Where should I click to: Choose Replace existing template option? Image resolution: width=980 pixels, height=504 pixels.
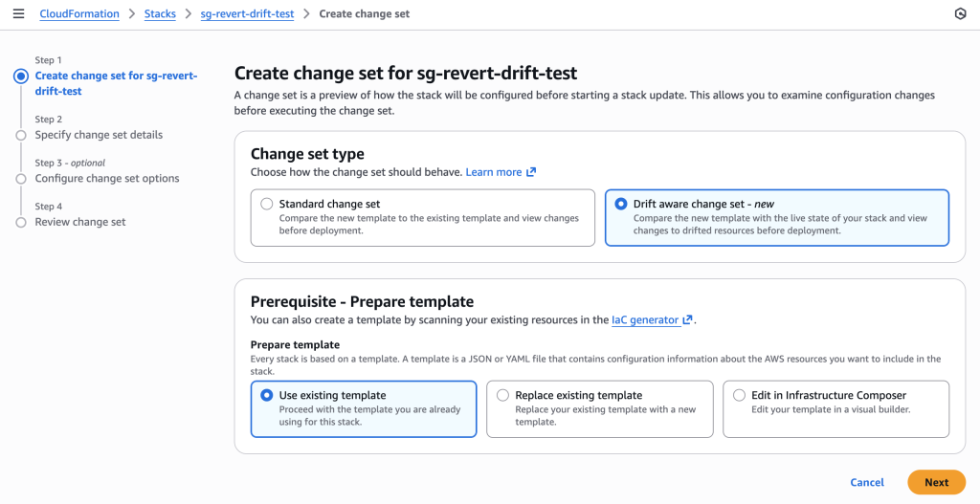pos(503,395)
